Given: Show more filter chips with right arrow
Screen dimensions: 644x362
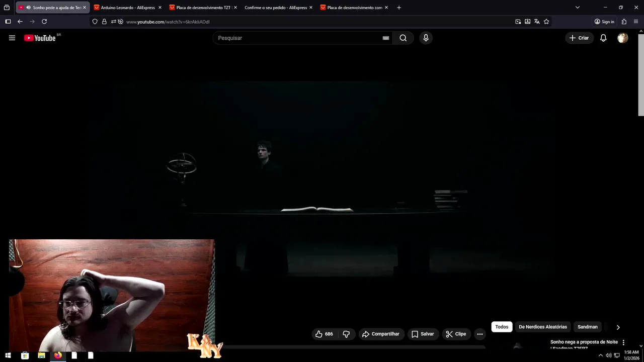Looking at the screenshot, I should tap(618, 327).
